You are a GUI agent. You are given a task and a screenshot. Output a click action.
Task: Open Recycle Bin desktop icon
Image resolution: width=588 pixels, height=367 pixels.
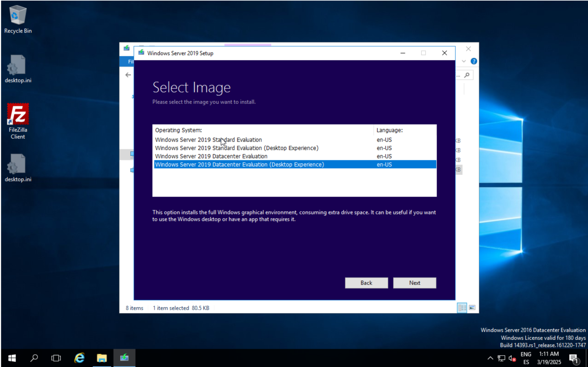tap(18, 19)
